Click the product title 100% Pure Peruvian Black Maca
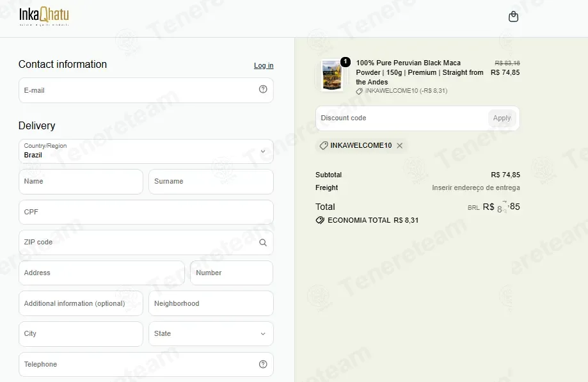 tap(420, 72)
